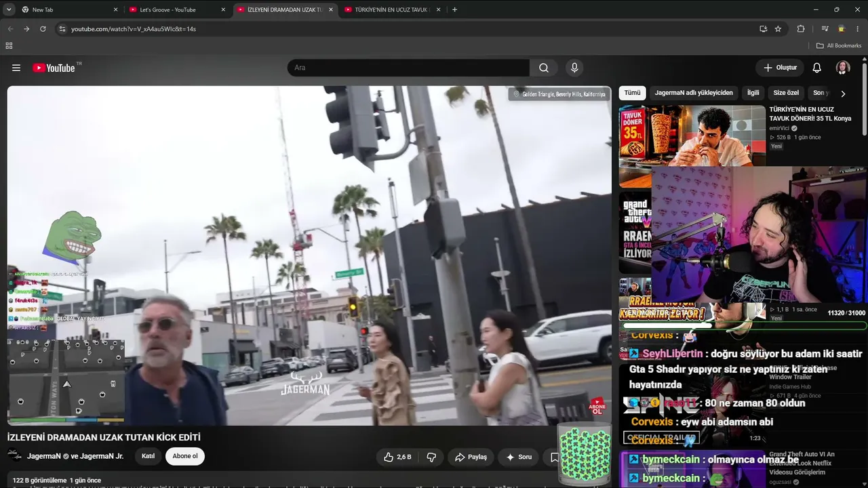
Task: Open the JagermaN channel avatar
Action: pos(15,456)
